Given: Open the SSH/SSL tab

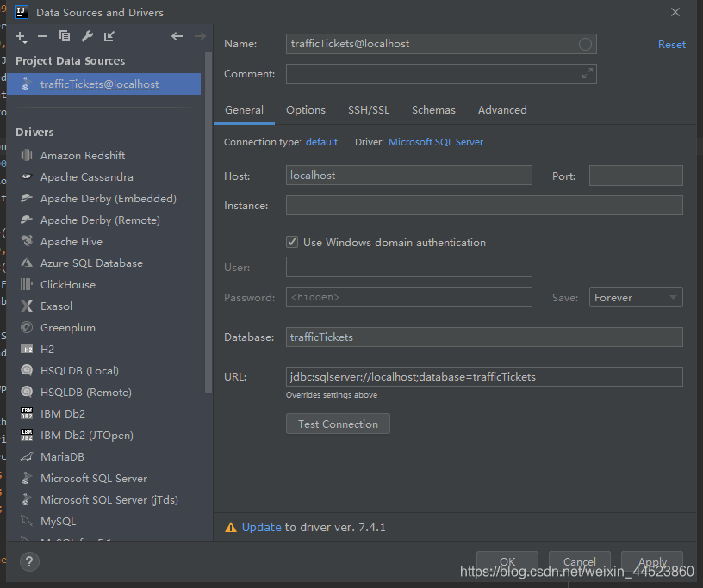Looking at the screenshot, I should pyautogui.click(x=369, y=110).
